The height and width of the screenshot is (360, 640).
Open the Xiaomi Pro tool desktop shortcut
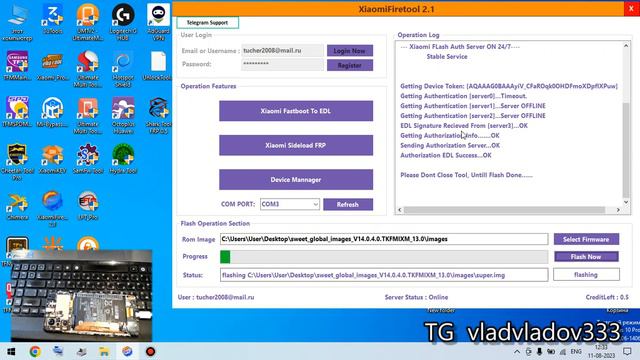53,66
